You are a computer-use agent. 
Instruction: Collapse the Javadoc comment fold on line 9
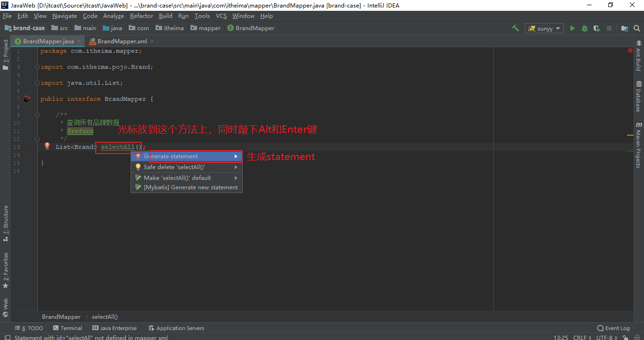point(37,115)
